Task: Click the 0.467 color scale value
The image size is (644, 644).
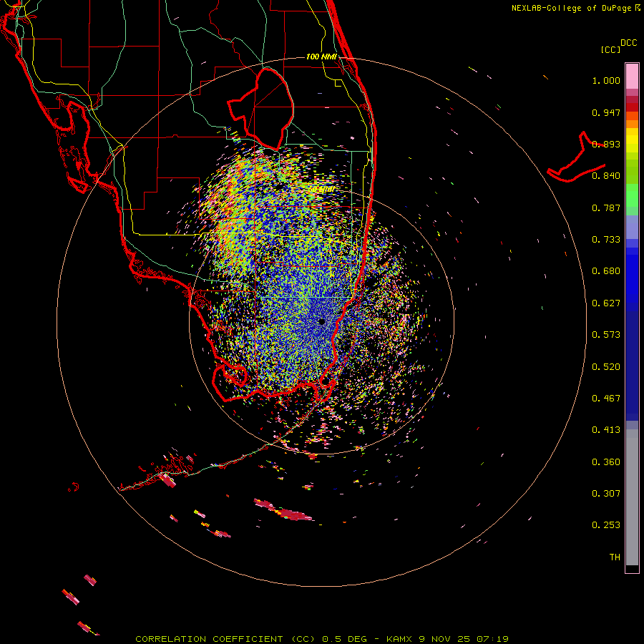Action: (x=606, y=399)
